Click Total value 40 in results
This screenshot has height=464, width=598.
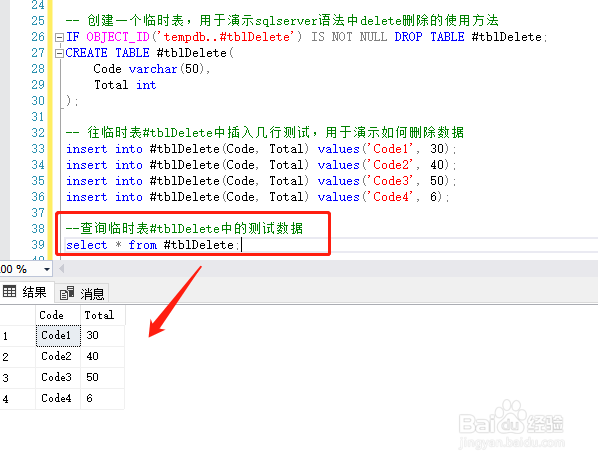tap(103, 356)
